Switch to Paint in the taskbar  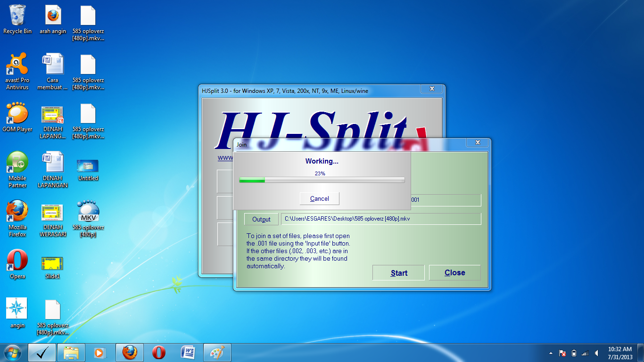click(x=217, y=353)
